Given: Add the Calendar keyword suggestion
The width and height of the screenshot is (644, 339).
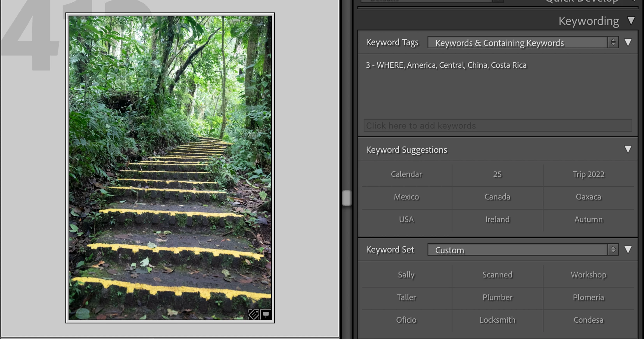Looking at the screenshot, I should [406, 174].
